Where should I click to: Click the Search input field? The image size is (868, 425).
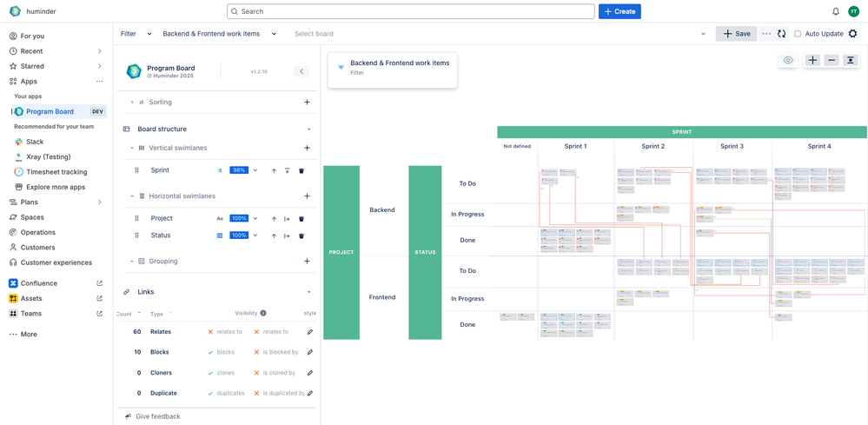point(410,11)
